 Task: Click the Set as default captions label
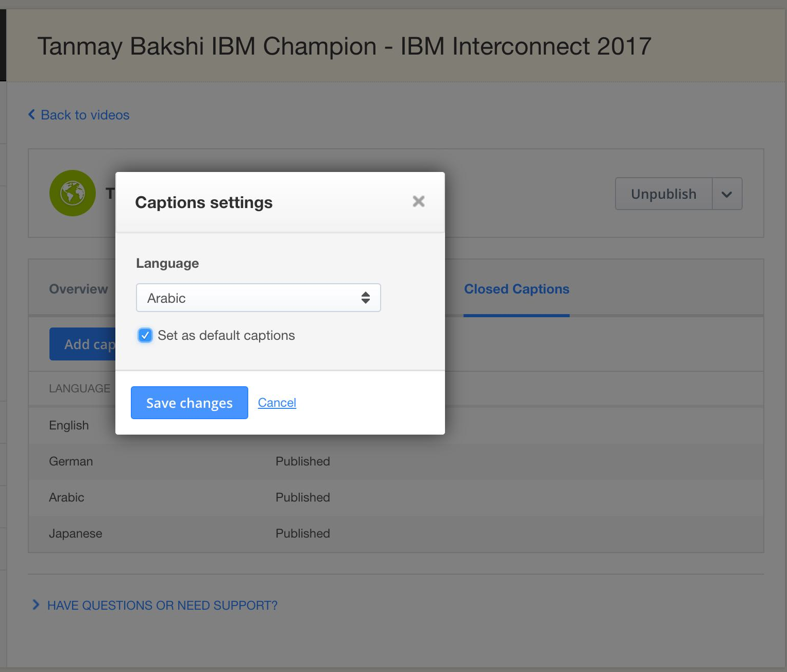pos(226,335)
